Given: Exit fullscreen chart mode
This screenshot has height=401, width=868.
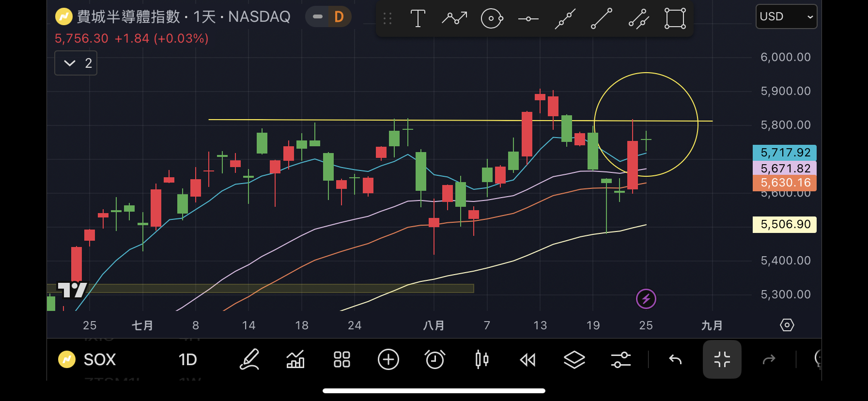Looking at the screenshot, I should (722, 359).
